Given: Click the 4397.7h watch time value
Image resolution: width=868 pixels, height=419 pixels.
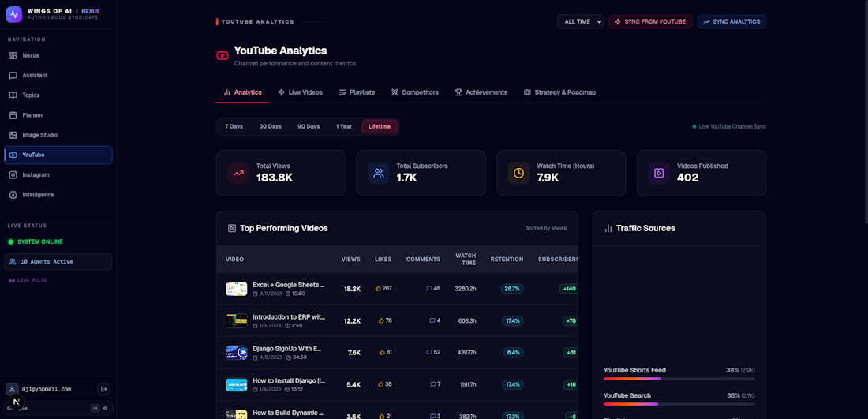Looking at the screenshot, I should click(466, 353).
